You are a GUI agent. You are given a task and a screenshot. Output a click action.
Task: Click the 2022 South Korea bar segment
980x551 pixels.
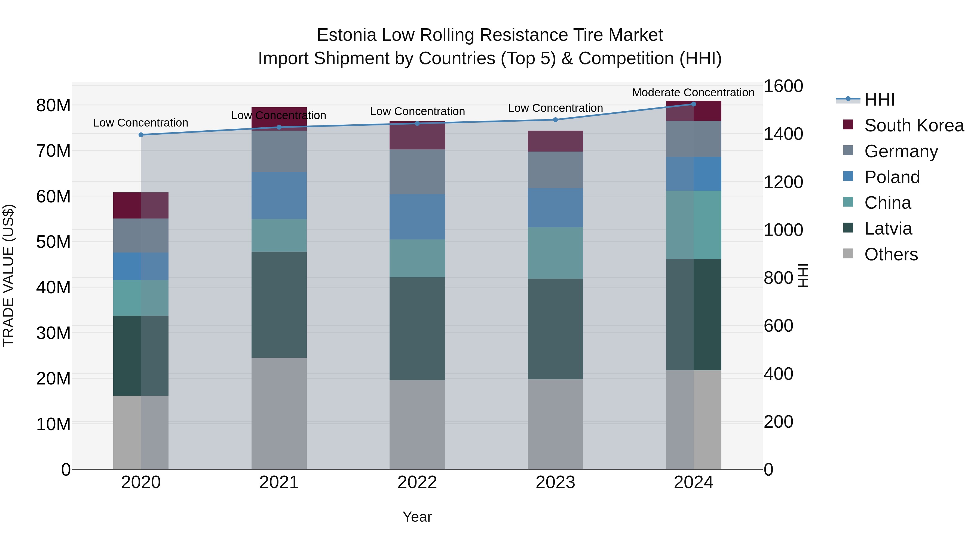click(417, 136)
